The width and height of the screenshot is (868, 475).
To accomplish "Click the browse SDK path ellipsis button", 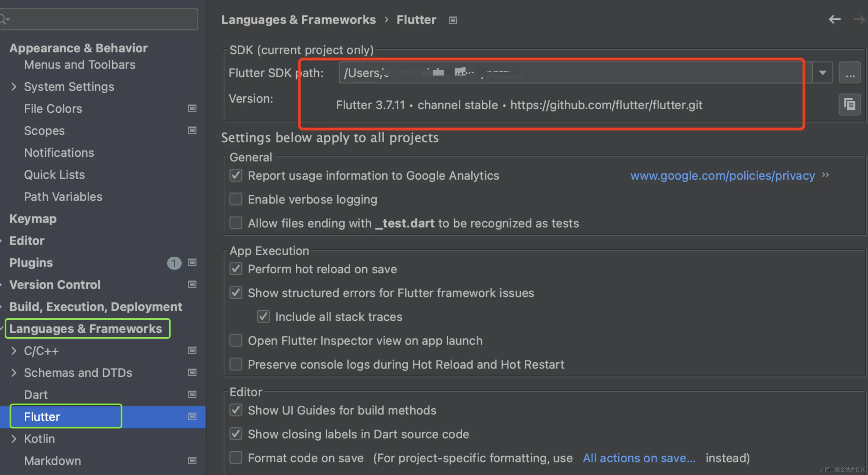I will [849, 73].
